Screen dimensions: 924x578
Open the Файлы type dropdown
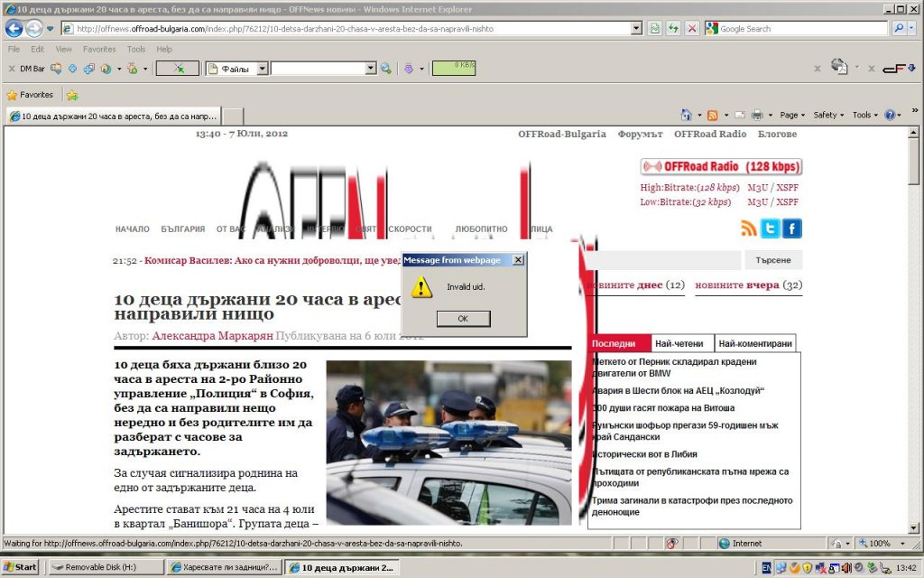[x=263, y=69]
